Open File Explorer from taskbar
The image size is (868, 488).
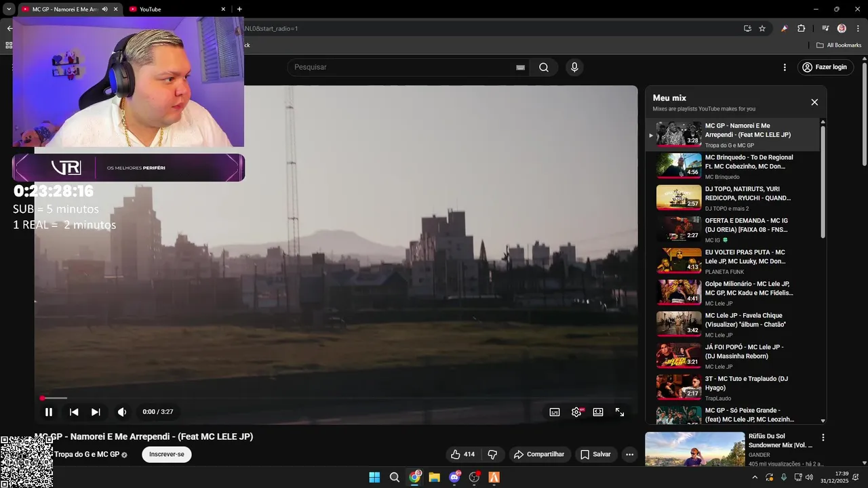tap(434, 477)
